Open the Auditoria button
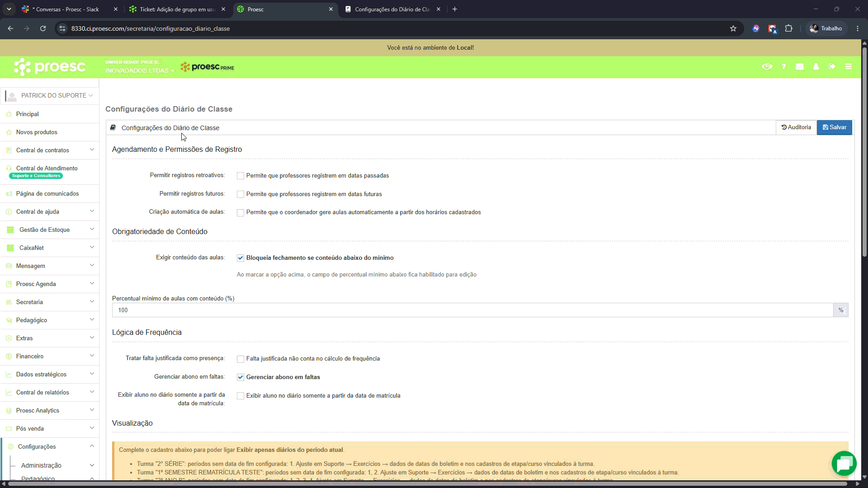This screenshot has height=488, width=868. click(x=796, y=127)
